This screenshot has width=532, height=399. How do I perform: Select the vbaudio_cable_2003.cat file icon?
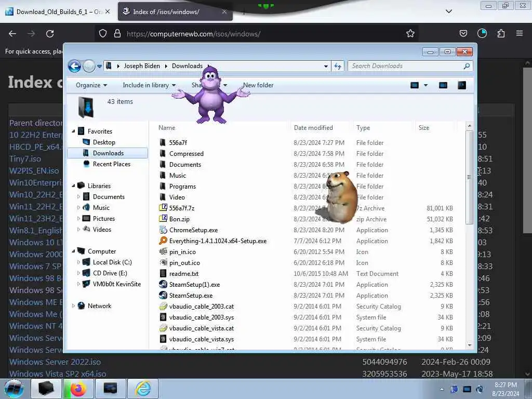(163, 306)
